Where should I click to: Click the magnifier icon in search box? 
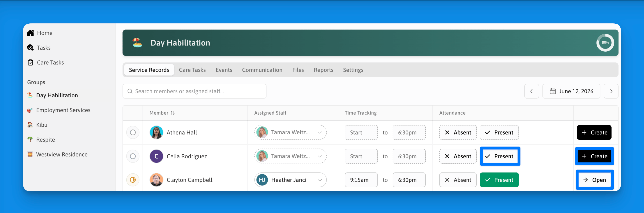pos(130,91)
